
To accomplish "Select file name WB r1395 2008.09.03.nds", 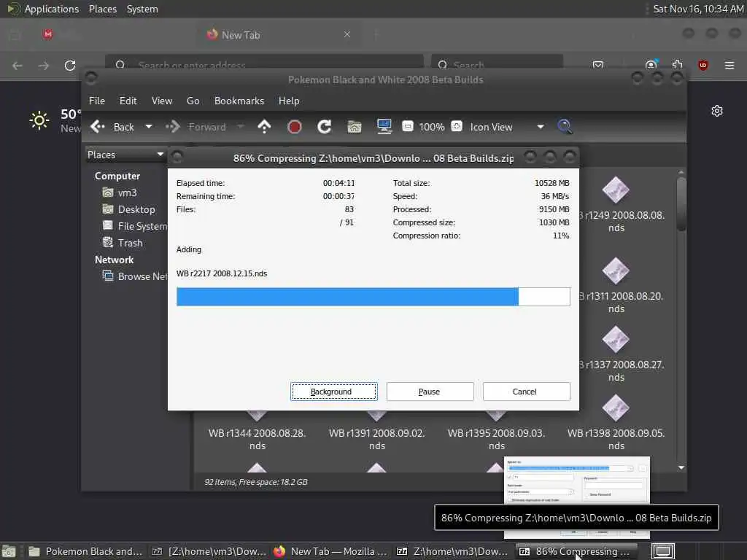I will coord(496,440).
